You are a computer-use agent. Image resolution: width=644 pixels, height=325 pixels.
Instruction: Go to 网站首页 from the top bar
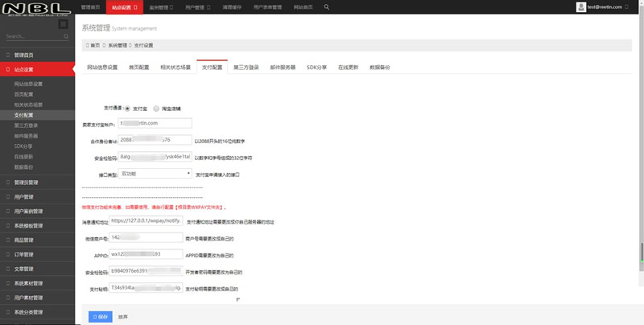(x=303, y=7)
